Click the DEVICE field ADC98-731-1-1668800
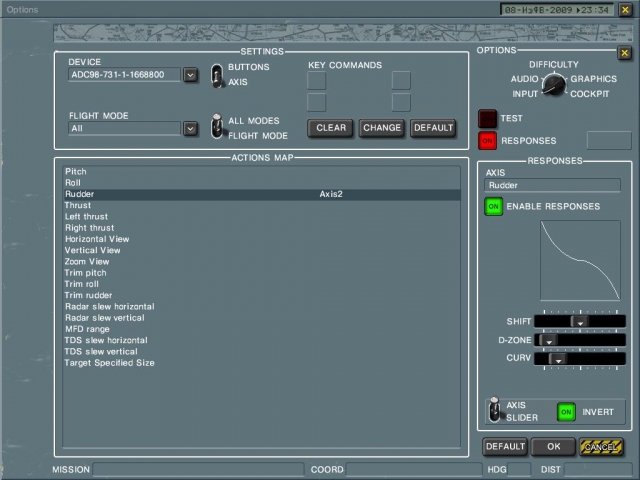640x480 pixels. pos(124,75)
